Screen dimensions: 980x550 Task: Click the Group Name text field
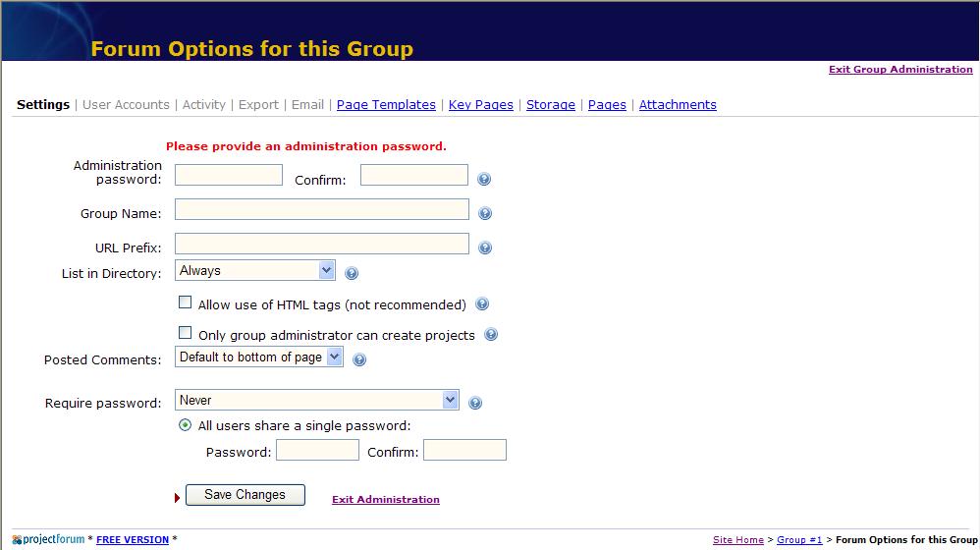tap(322, 209)
